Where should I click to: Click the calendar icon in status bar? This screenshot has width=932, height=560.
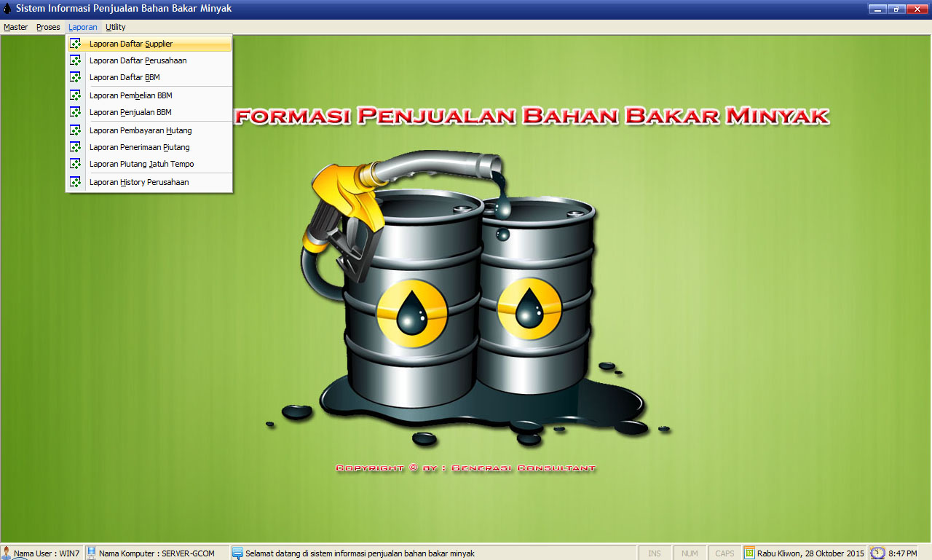click(749, 553)
